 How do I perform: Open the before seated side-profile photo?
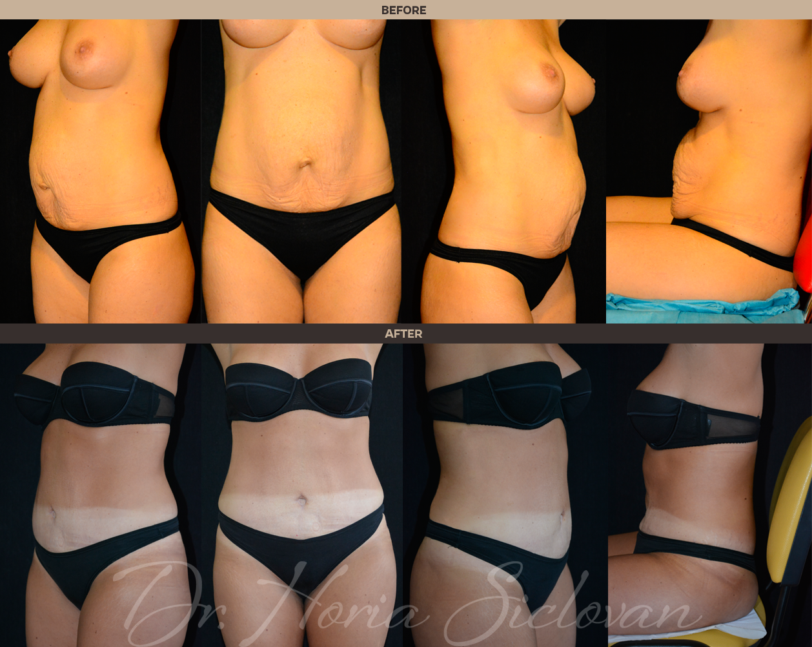pos(709,171)
